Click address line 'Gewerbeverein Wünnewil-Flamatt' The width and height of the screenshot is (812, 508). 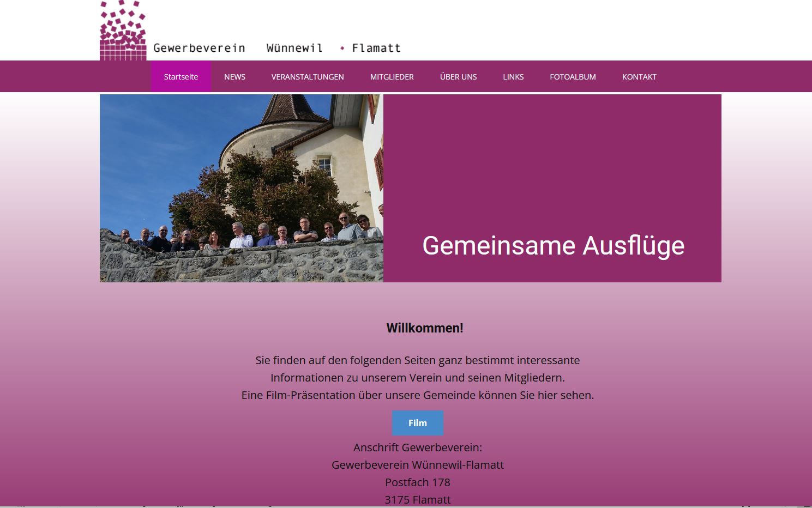pos(418,465)
